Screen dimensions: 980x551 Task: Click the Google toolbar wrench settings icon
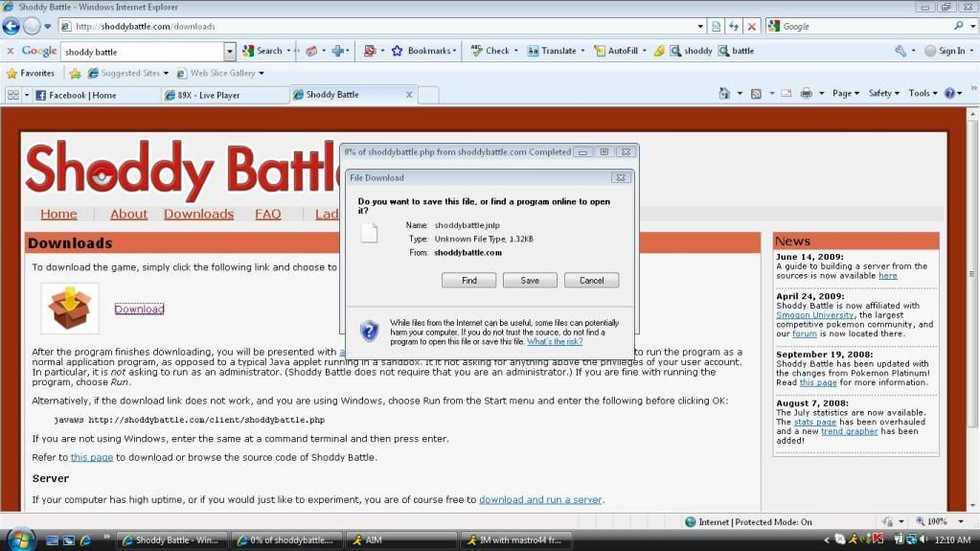[x=900, y=52]
